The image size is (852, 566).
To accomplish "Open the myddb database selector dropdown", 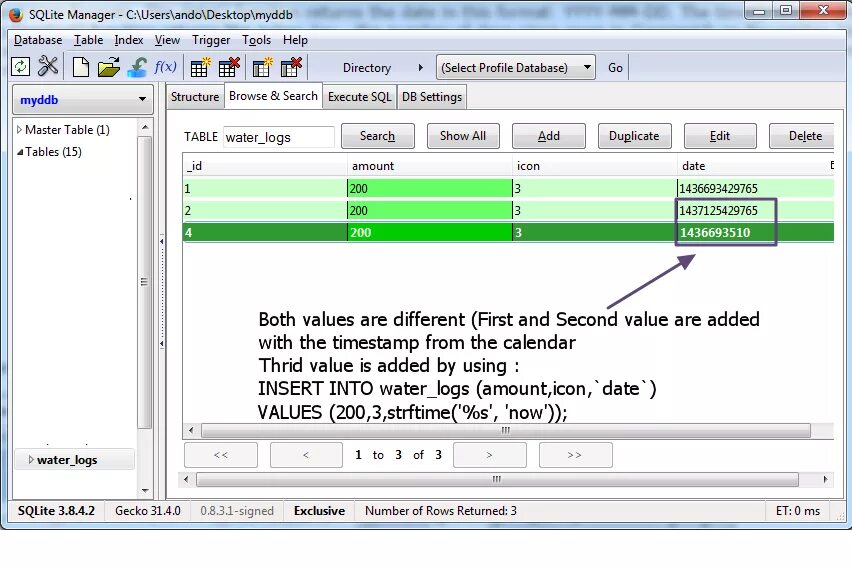I will (x=83, y=99).
